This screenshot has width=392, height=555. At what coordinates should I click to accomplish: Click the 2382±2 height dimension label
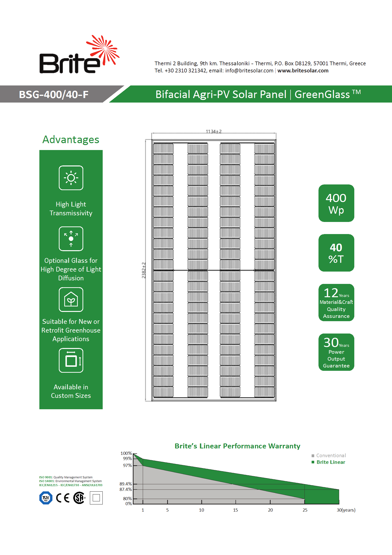(x=144, y=270)
